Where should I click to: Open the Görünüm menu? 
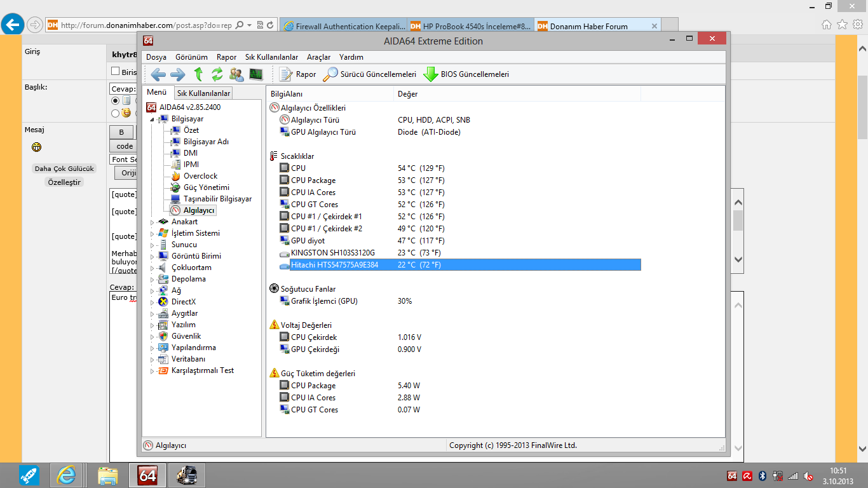(x=191, y=57)
